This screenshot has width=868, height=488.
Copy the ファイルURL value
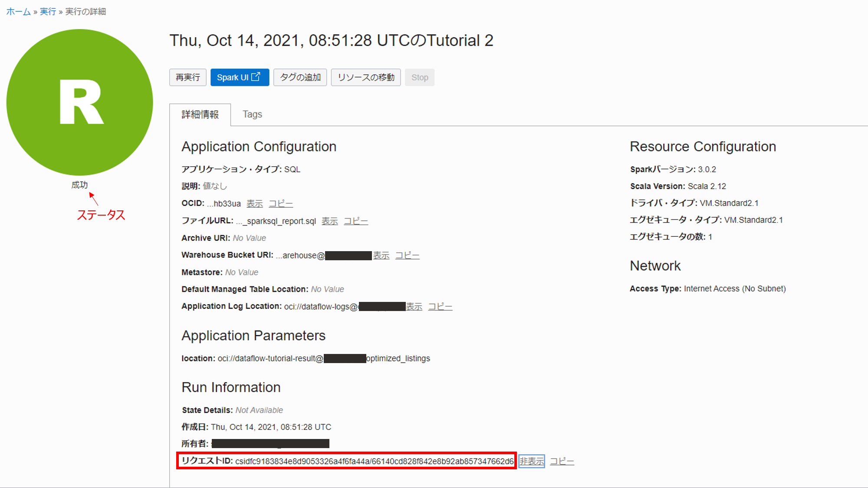(x=355, y=221)
